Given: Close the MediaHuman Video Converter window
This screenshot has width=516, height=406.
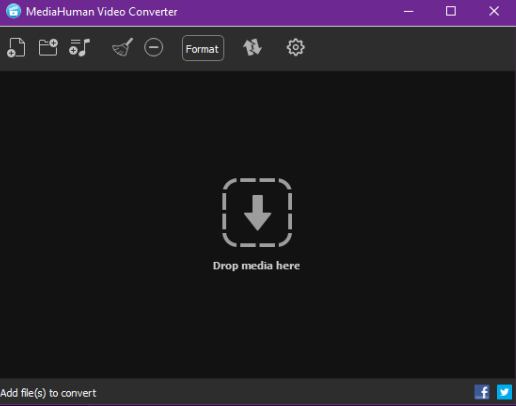Looking at the screenshot, I should pos(494,11).
